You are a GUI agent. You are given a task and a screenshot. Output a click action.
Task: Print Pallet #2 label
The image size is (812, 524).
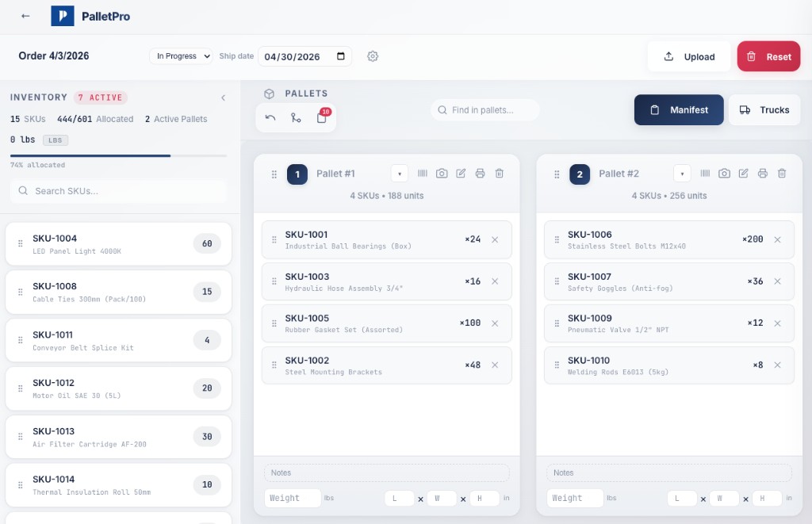pyautogui.click(x=763, y=174)
